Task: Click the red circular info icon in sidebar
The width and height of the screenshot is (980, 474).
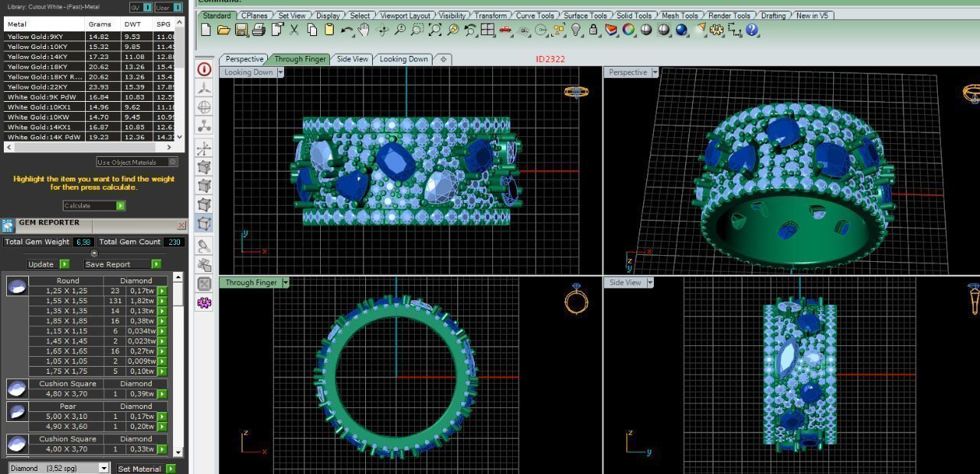Action: 204,69
